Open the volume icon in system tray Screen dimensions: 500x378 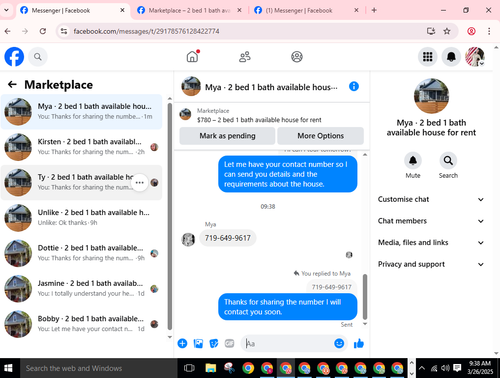point(445,368)
